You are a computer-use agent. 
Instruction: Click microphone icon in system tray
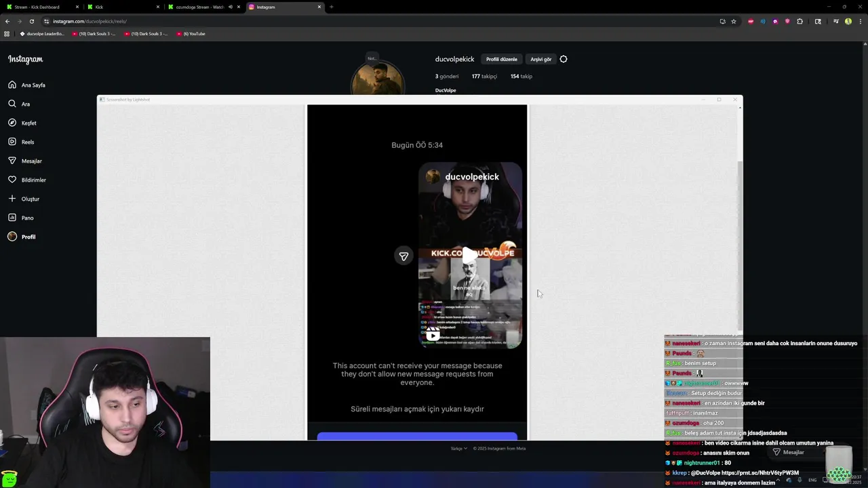pyautogui.click(x=800, y=480)
